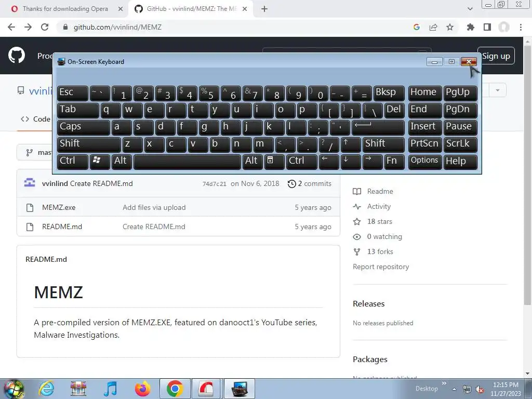Expand the Desktop toolbar chevron
Image resolution: width=532 pixels, height=399 pixels.
pyautogui.click(x=444, y=383)
